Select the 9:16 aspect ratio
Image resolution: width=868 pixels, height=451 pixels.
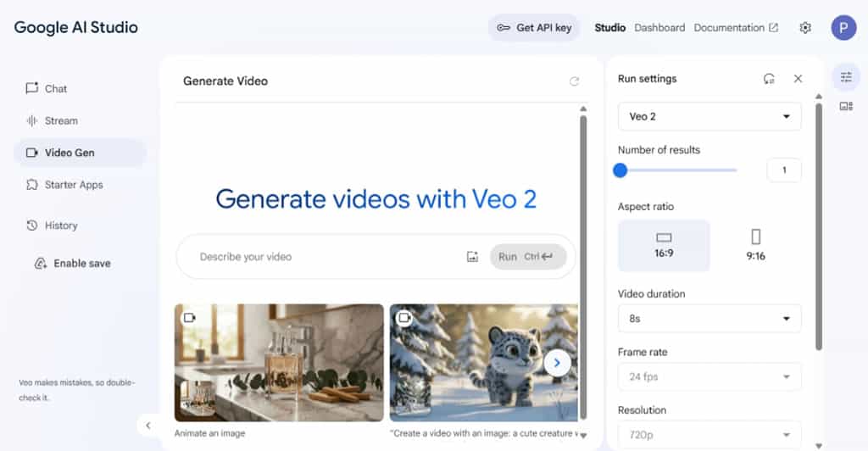tap(755, 245)
